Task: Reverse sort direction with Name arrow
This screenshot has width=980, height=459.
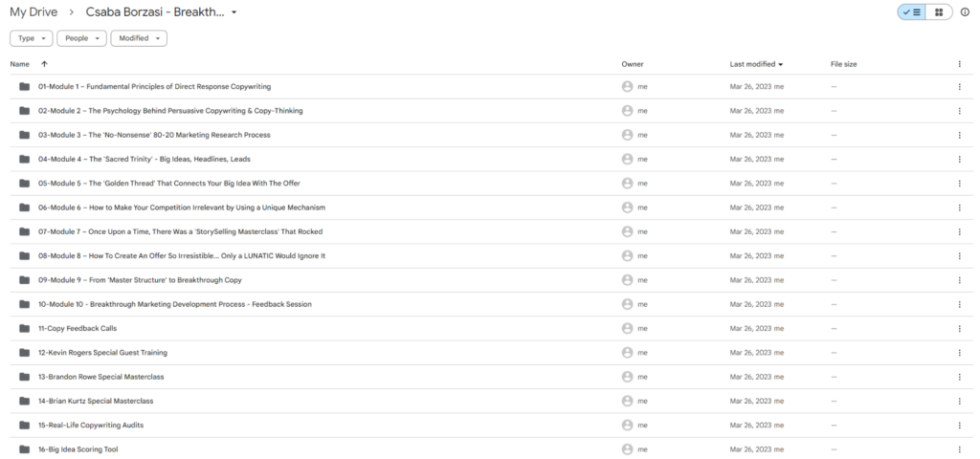Action: tap(44, 64)
